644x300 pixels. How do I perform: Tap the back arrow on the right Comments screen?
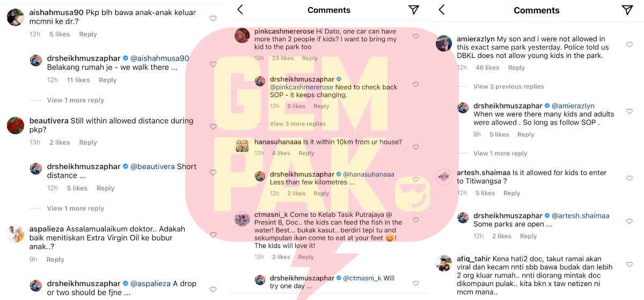coord(441,10)
